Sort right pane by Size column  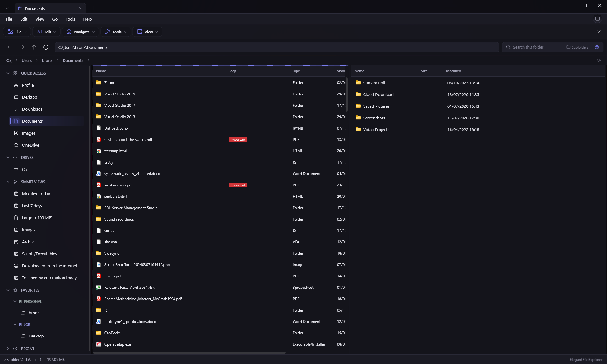pos(424,71)
